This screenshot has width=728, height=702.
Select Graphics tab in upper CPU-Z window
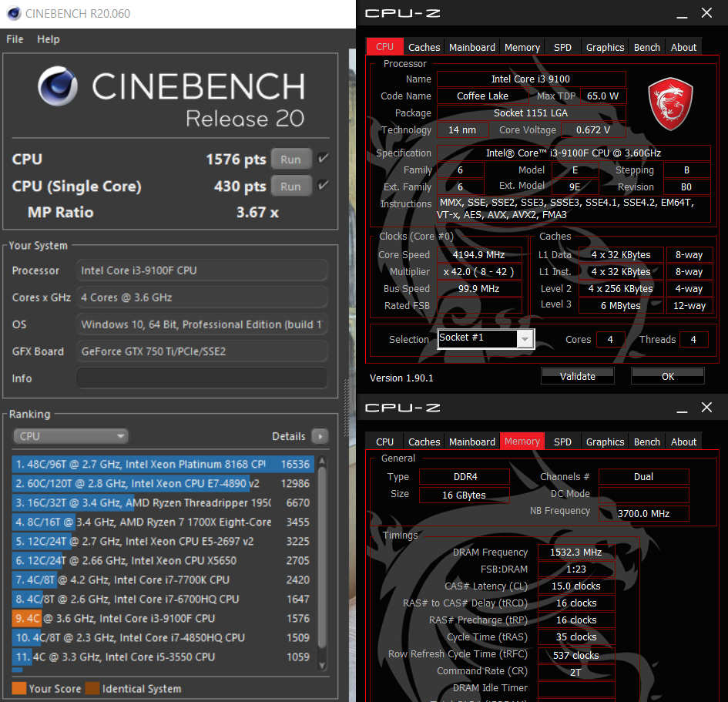[x=605, y=47]
